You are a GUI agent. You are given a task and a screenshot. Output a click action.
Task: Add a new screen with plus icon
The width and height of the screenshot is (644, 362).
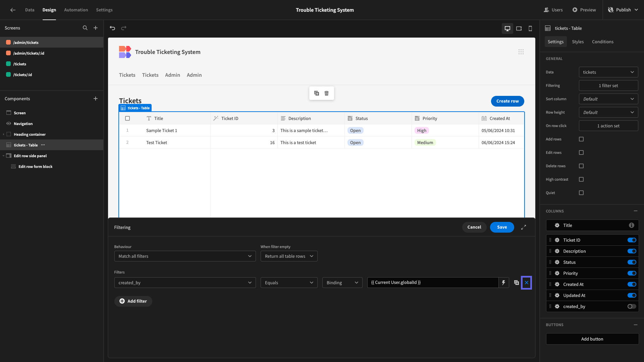96,28
